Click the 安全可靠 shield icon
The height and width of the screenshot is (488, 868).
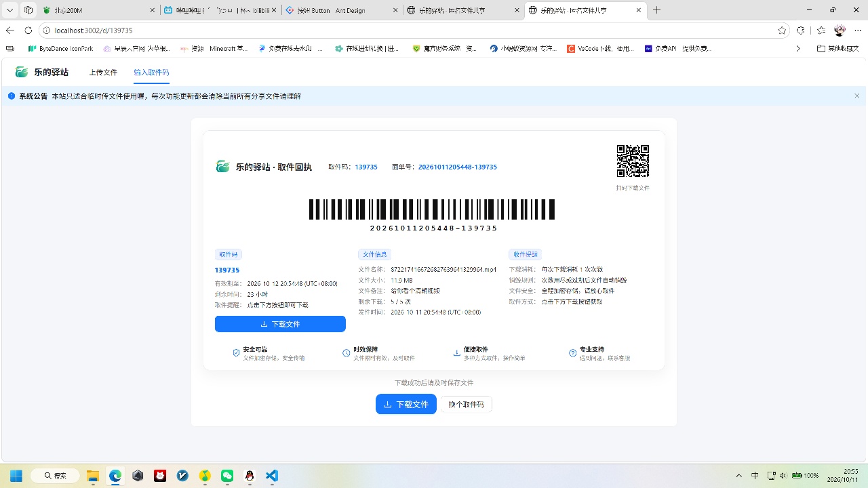pyautogui.click(x=236, y=353)
